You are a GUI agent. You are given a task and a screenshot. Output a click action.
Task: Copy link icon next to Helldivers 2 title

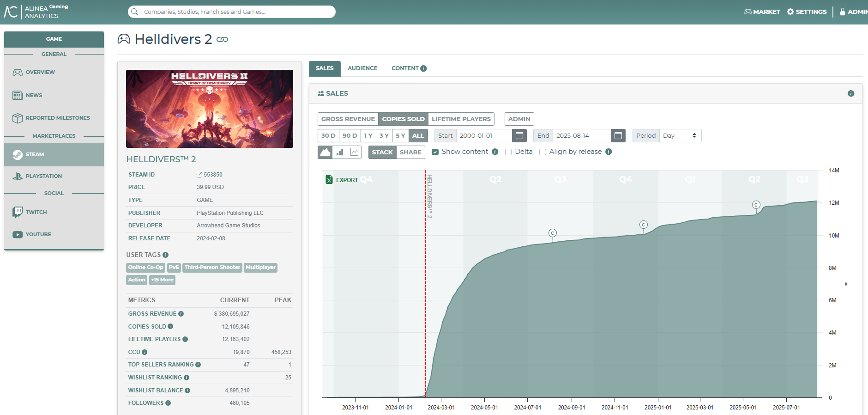point(222,40)
